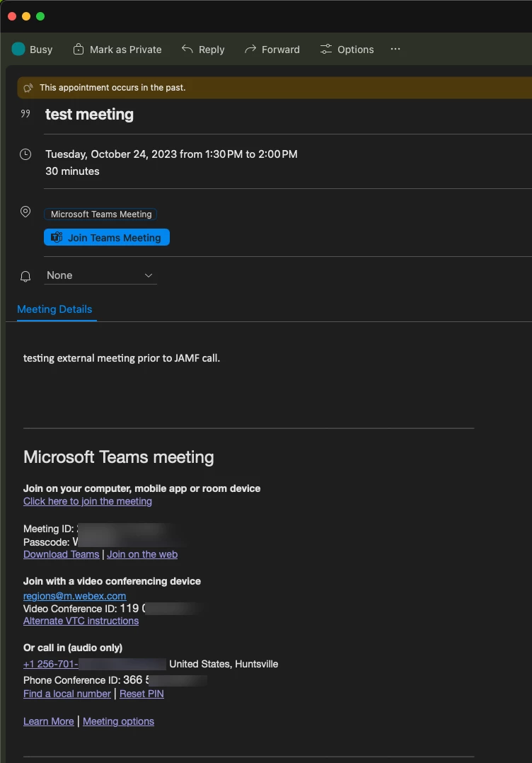Select Join with a video conferencing device heading
The height and width of the screenshot is (763, 532).
112,581
